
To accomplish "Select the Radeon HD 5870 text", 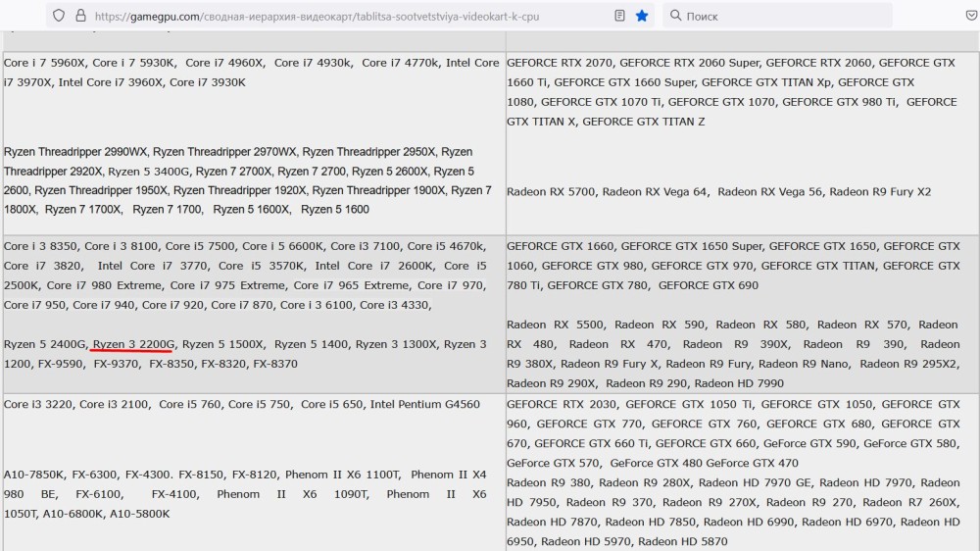I will [682, 541].
